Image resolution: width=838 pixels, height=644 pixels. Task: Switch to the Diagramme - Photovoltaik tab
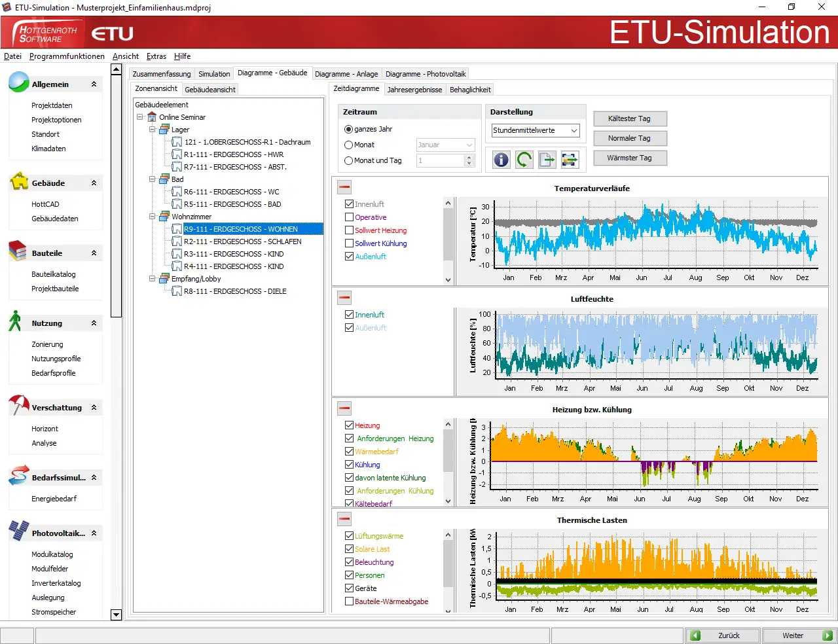pos(426,74)
